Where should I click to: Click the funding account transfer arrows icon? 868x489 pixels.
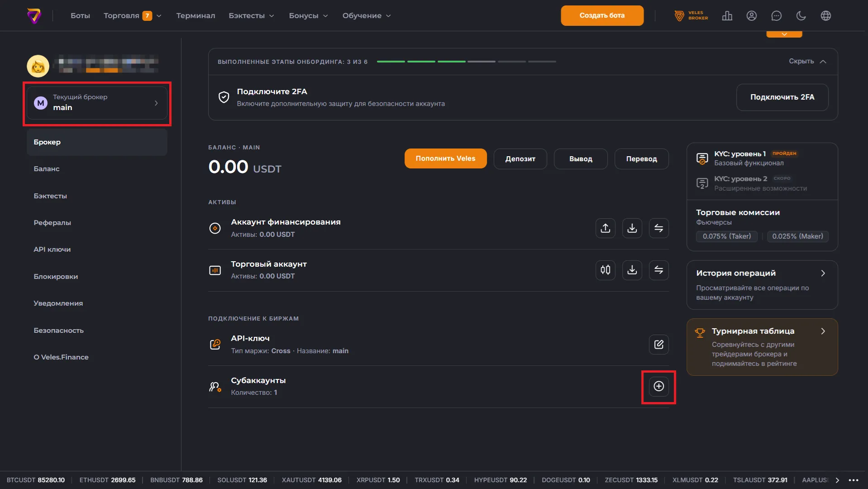[659, 228]
